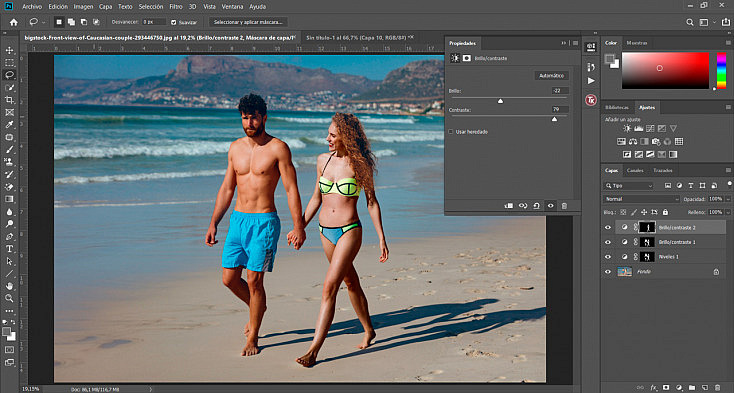Select the Eyedropper tool
The height and width of the screenshot is (393, 734).
[x=9, y=125]
